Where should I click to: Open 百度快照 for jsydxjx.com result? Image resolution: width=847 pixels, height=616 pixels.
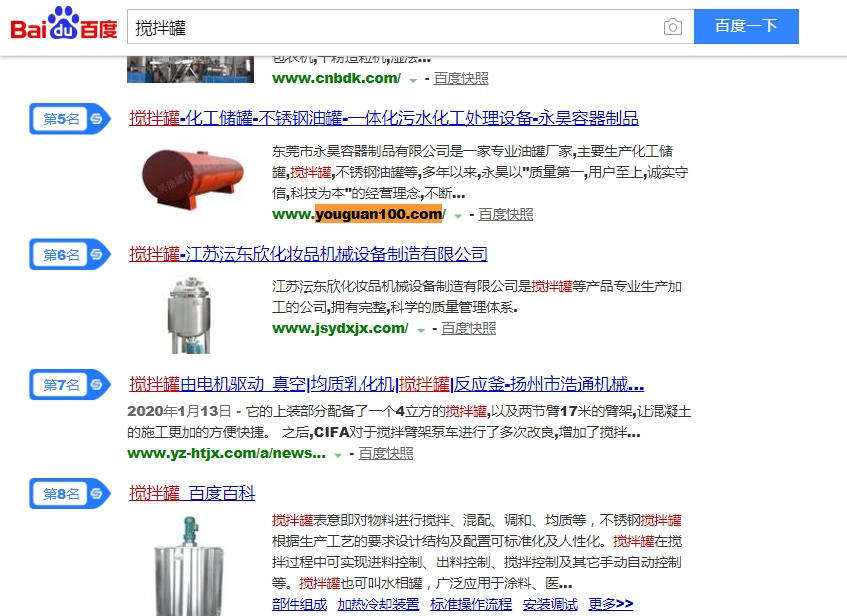click(468, 329)
